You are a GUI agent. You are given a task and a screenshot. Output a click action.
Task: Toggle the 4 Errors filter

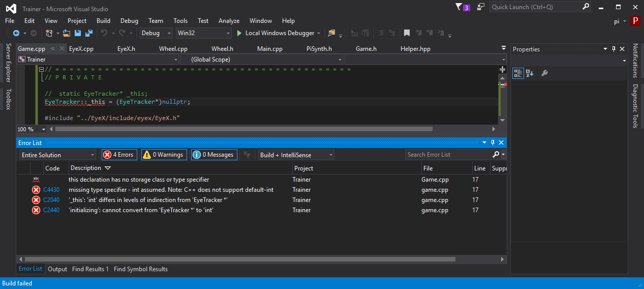[119, 155]
